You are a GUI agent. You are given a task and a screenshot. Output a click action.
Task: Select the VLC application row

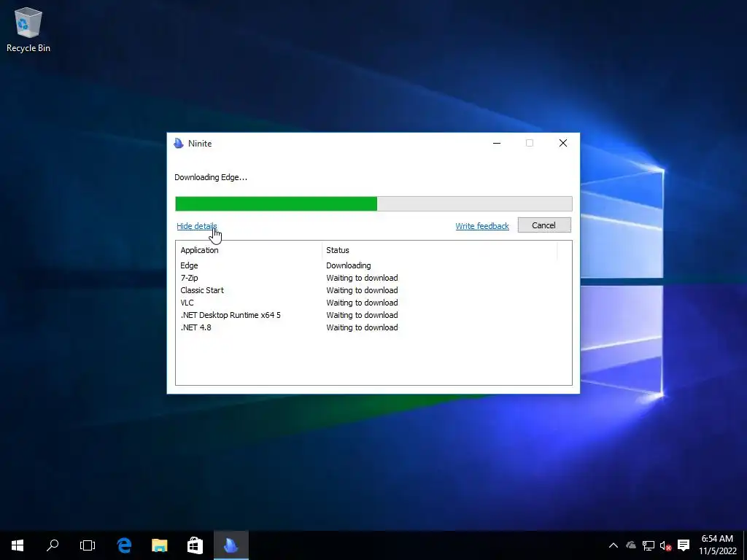pyautogui.click(x=373, y=303)
